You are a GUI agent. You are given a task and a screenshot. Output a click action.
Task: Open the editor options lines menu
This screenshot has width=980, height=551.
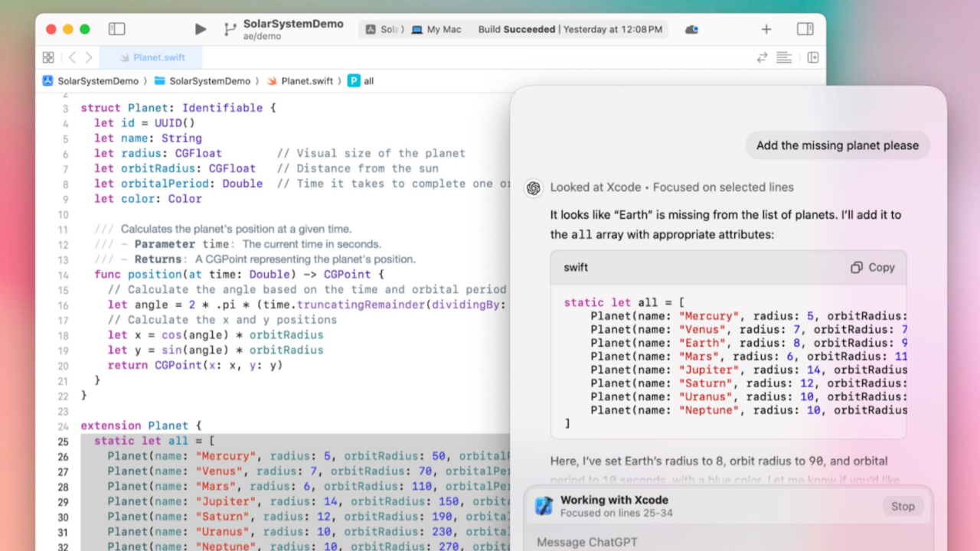(x=783, y=57)
